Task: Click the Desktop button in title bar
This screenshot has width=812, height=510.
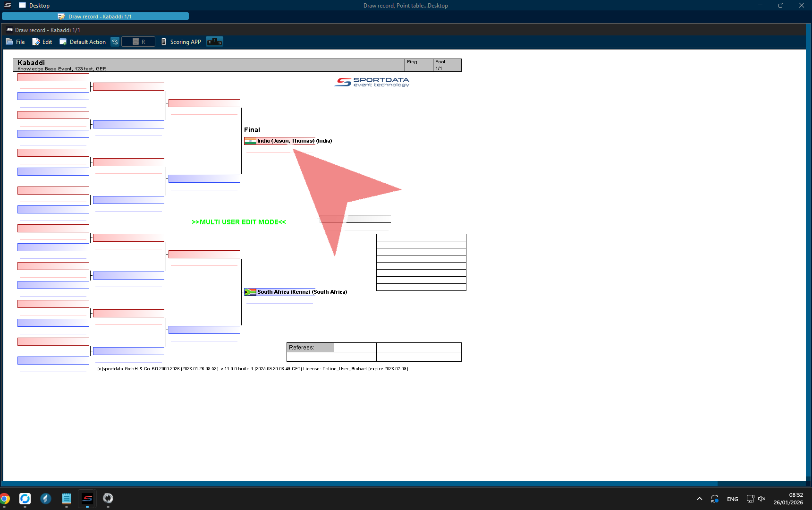Action: tap(34, 6)
